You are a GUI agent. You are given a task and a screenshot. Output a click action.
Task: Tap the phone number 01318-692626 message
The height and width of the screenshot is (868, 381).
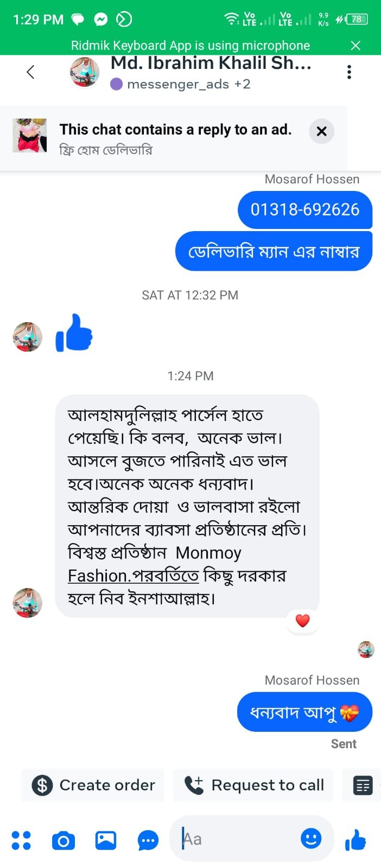pyautogui.click(x=304, y=210)
